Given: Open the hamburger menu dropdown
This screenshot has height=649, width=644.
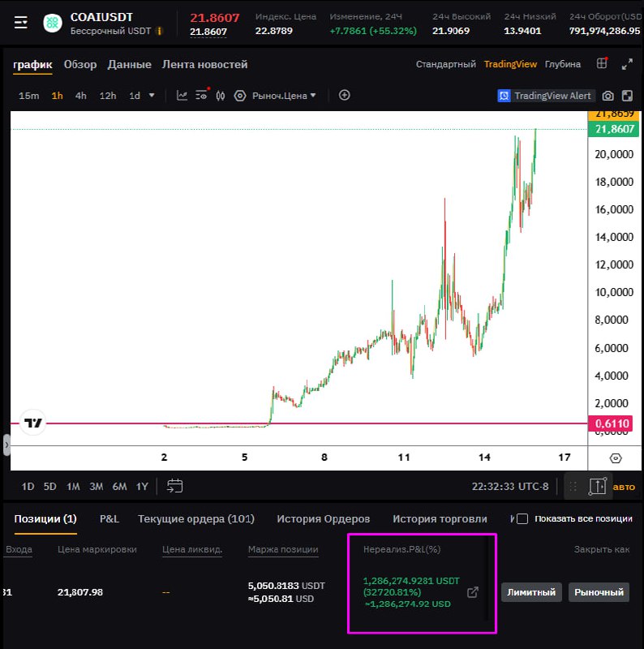Looking at the screenshot, I should [20, 23].
